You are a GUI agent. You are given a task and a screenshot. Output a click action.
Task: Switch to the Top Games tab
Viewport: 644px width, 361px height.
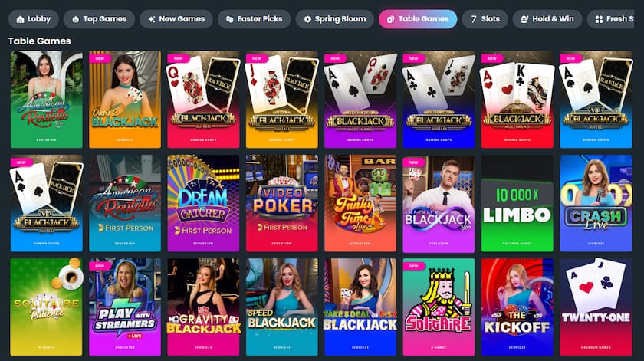(x=99, y=19)
